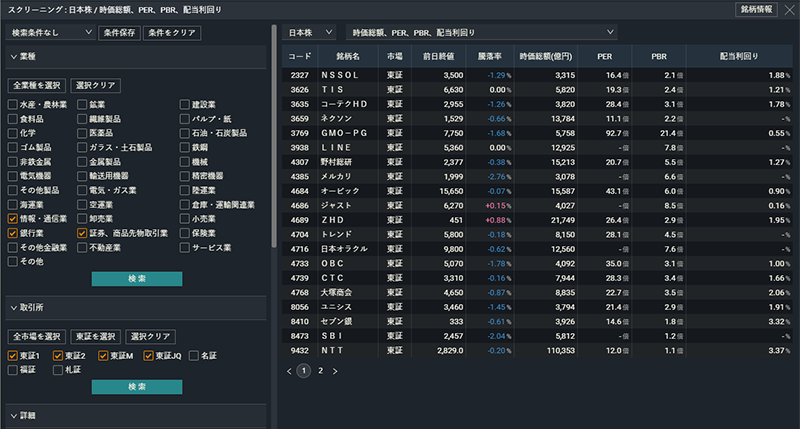
Task: Click the 条件保存 button
Action: click(x=119, y=33)
